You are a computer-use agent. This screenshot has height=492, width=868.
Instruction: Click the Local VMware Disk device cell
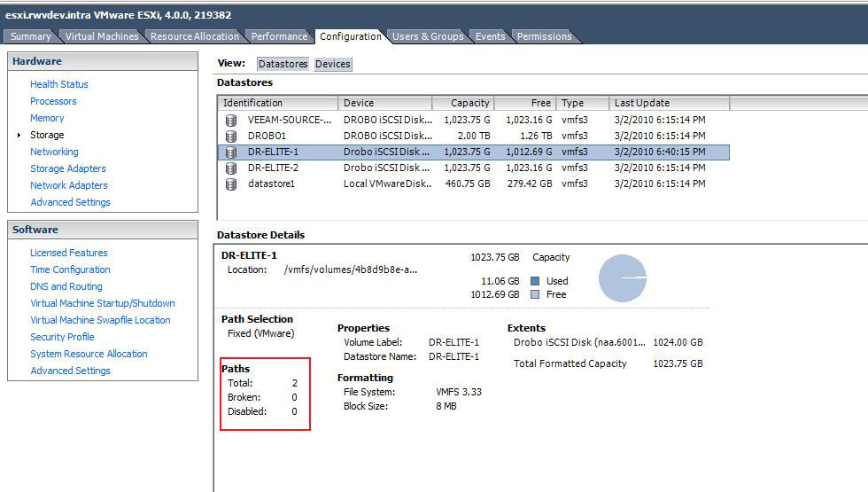pos(388,184)
